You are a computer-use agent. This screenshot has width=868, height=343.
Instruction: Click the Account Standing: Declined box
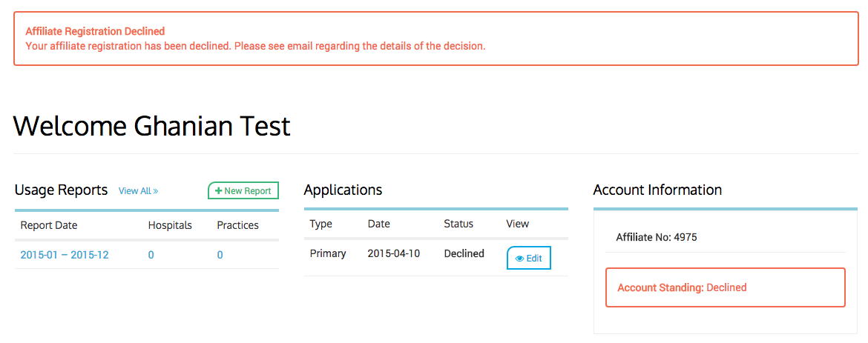(x=725, y=287)
